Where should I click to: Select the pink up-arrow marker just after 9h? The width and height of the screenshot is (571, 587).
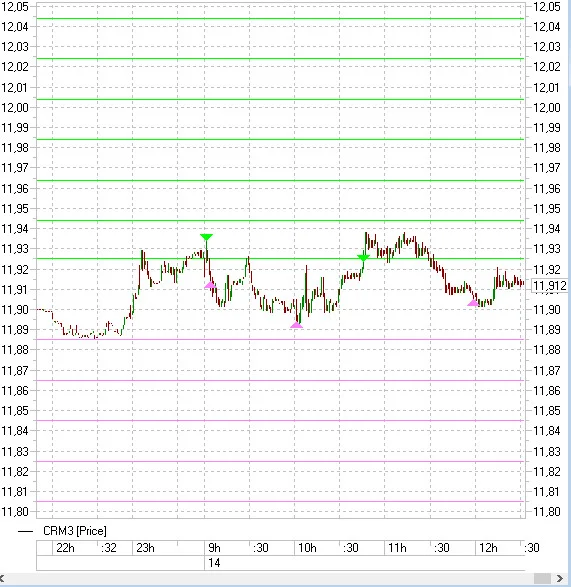point(210,285)
